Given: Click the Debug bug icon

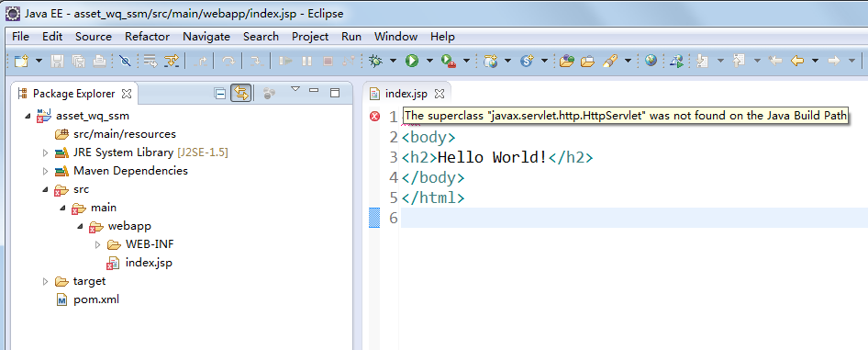Looking at the screenshot, I should point(376,61).
